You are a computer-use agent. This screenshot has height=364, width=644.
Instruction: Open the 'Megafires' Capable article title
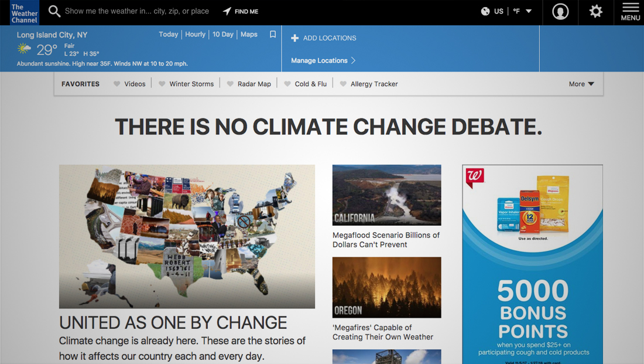pyautogui.click(x=383, y=332)
